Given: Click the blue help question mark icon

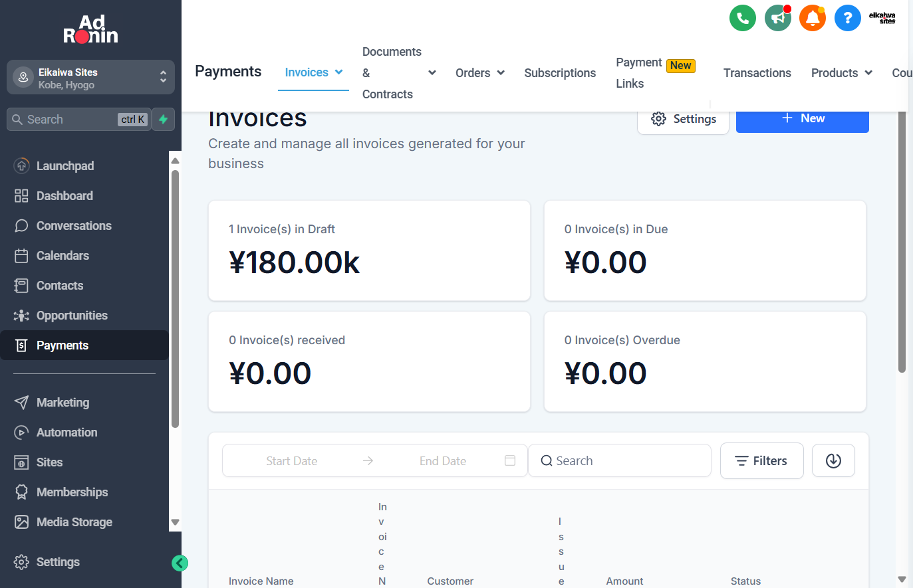Looking at the screenshot, I should pos(848,18).
